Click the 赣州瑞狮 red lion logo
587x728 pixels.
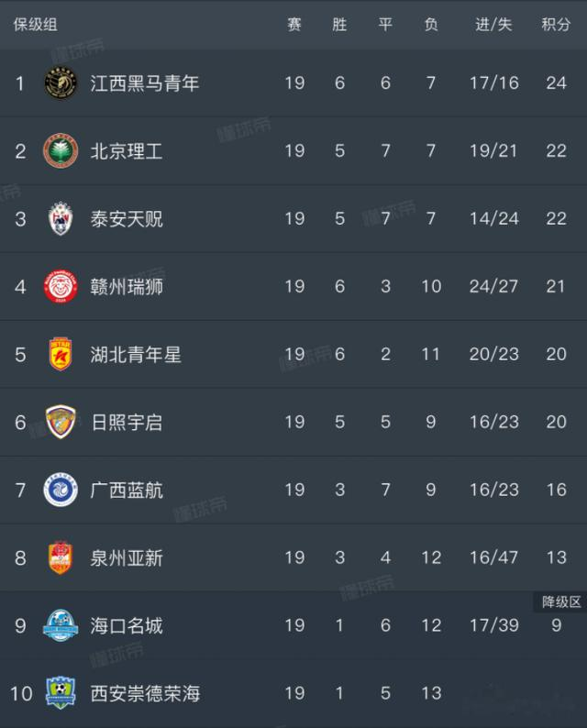click(61, 287)
